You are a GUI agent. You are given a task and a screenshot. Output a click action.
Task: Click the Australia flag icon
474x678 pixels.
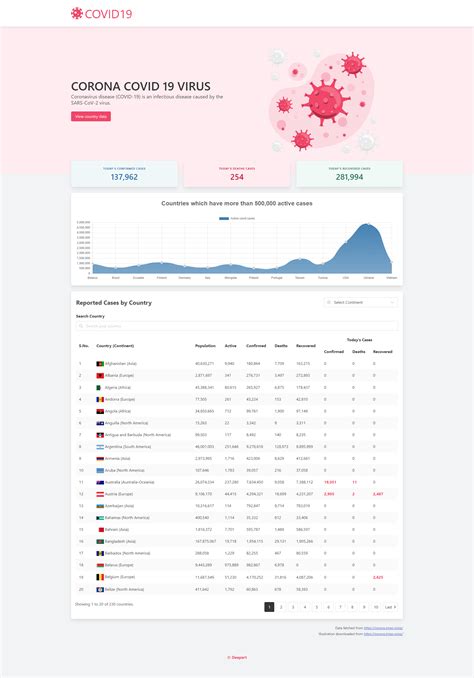point(100,482)
